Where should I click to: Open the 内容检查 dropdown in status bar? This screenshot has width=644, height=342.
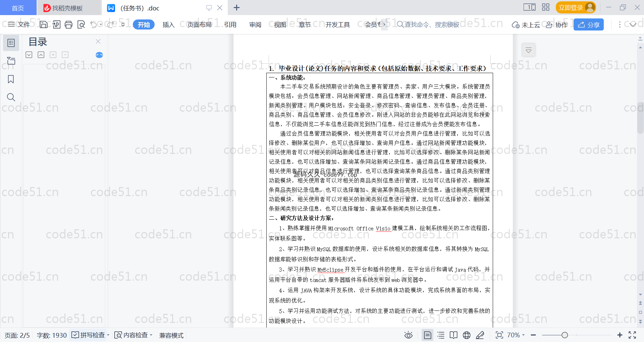[x=133, y=335]
